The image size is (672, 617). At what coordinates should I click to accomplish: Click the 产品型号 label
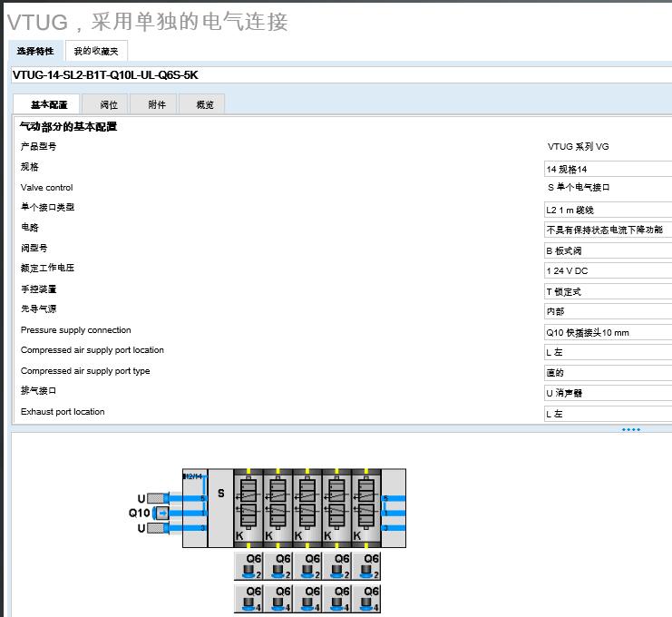click(38, 147)
